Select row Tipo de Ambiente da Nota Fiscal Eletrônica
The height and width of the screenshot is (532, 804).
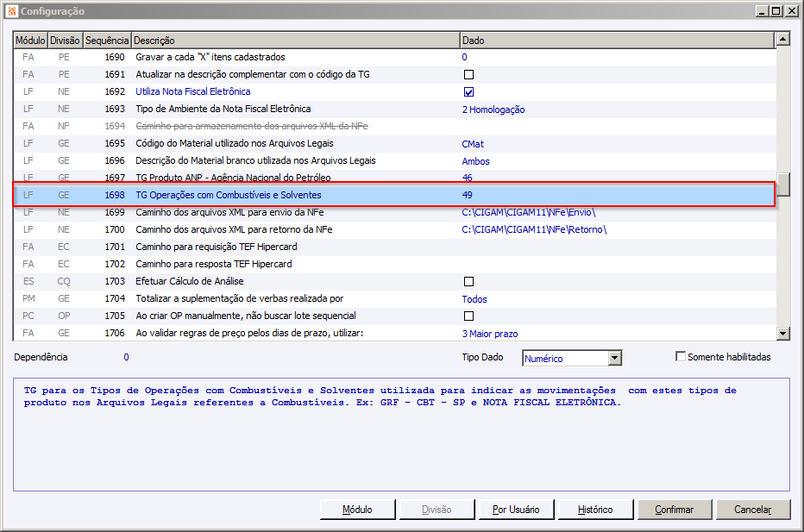click(x=393, y=110)
